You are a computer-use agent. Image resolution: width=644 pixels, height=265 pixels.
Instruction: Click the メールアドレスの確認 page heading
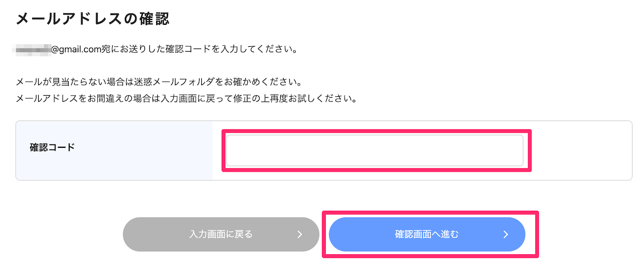92,20
